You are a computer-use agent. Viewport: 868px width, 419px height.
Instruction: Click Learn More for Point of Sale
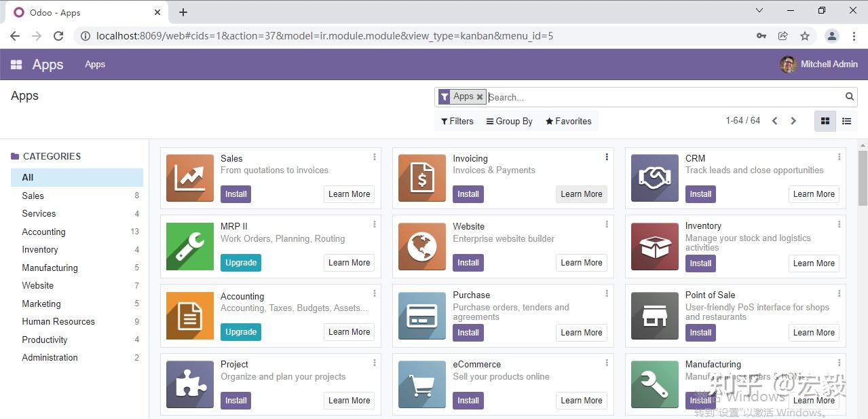pyautogui.click(x=813, y=332)
